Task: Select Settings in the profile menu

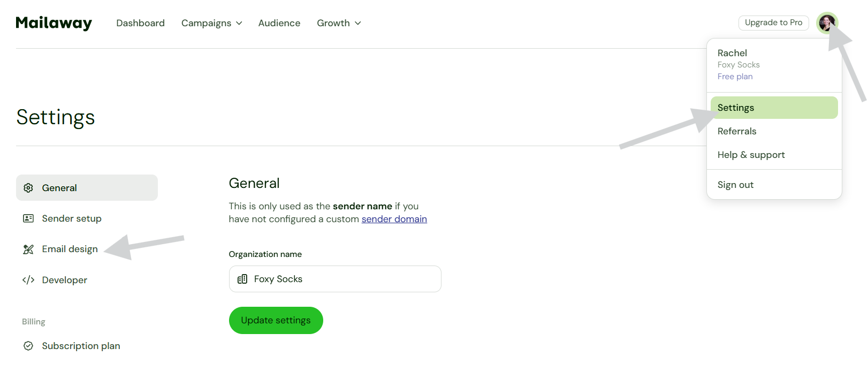Action: [x=773, y=108]
